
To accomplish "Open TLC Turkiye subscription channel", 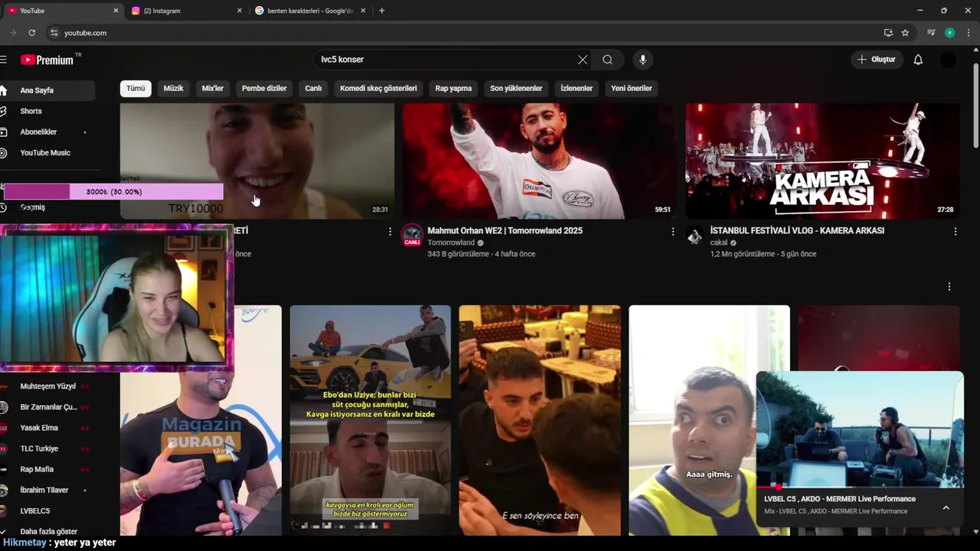I will pyautogui.click(x=47, y=448).
